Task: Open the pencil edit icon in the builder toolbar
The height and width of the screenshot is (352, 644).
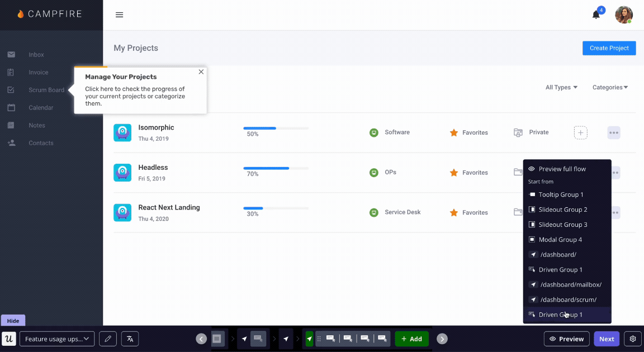Action: pyautogui.click(x=107, y=339)
